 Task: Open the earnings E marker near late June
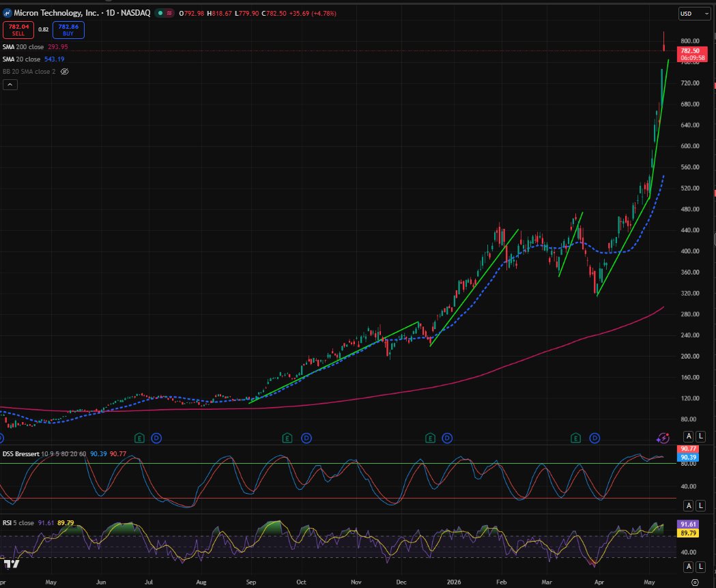[140, 438]
